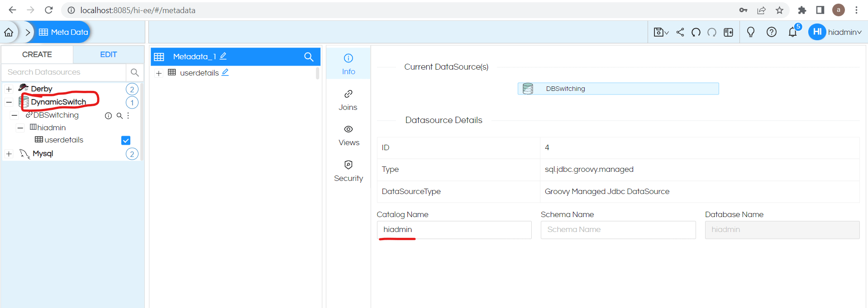Click the browser side panel icon

click(820, 10)
